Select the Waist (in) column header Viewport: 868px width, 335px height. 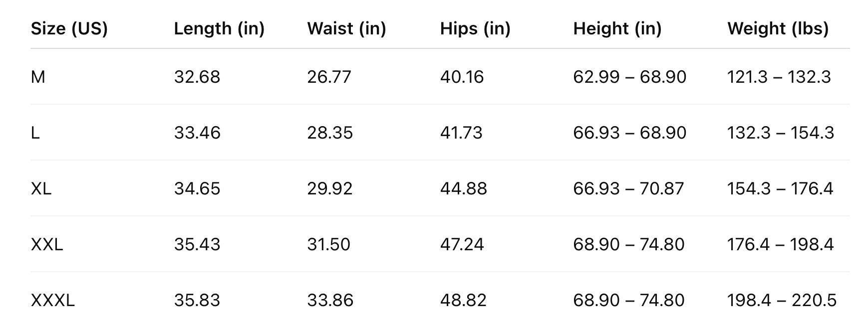point(346,28)
